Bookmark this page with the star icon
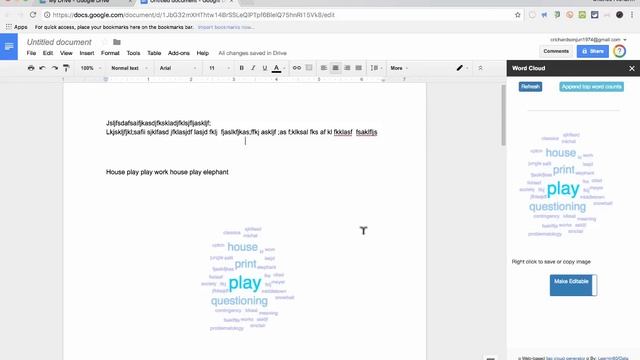The width and height of the screenshot is (640, 360). coord(518,15)
